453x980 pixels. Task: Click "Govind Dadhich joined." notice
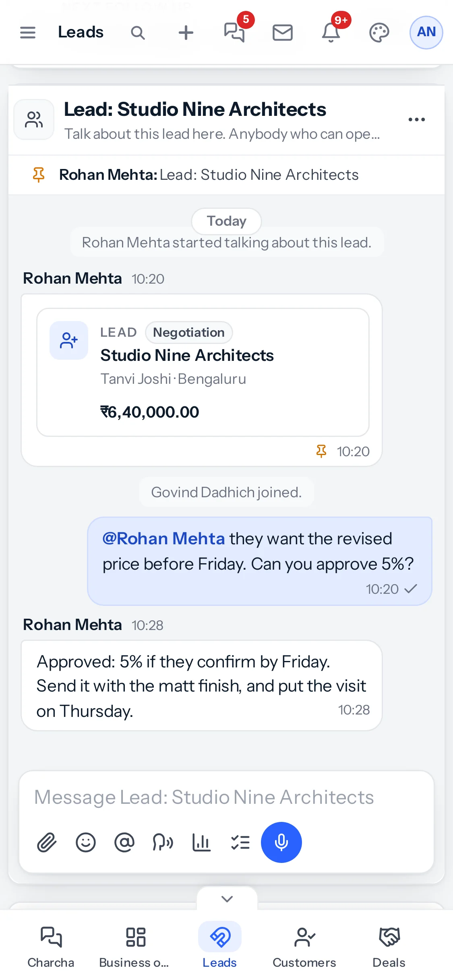(x=226, y=492)
